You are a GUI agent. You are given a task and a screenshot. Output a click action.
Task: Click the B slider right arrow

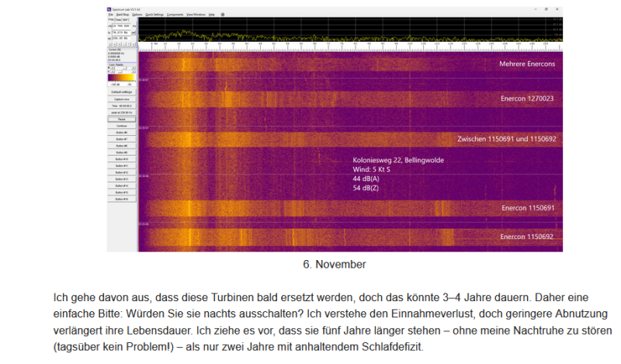pyautogui.click(x=134, y=68)
